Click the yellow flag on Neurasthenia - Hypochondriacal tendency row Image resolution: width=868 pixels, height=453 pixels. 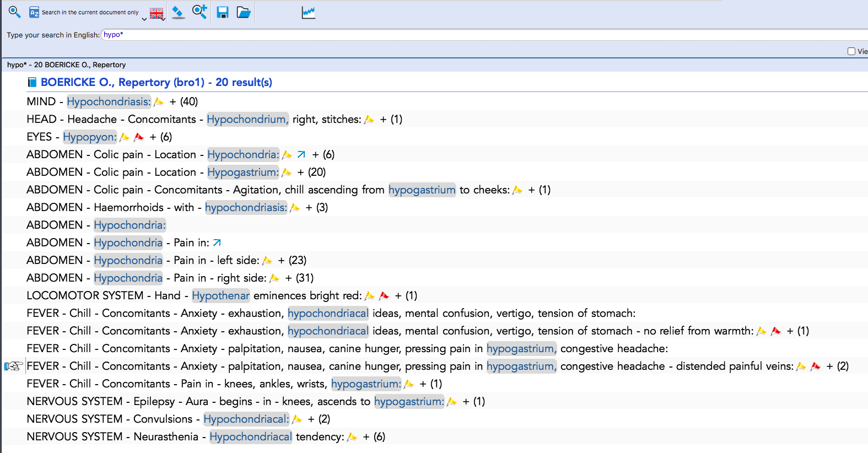click(x=352, y=437)
